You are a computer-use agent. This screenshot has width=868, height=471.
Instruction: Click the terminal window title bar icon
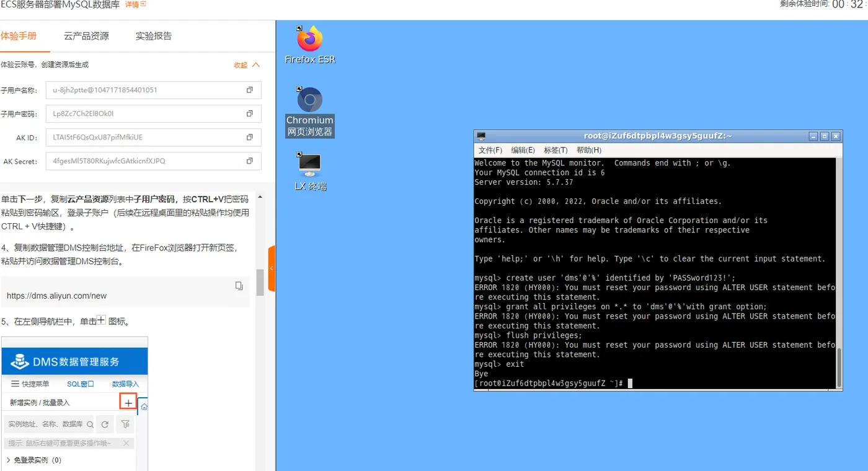tap(481, 136)
